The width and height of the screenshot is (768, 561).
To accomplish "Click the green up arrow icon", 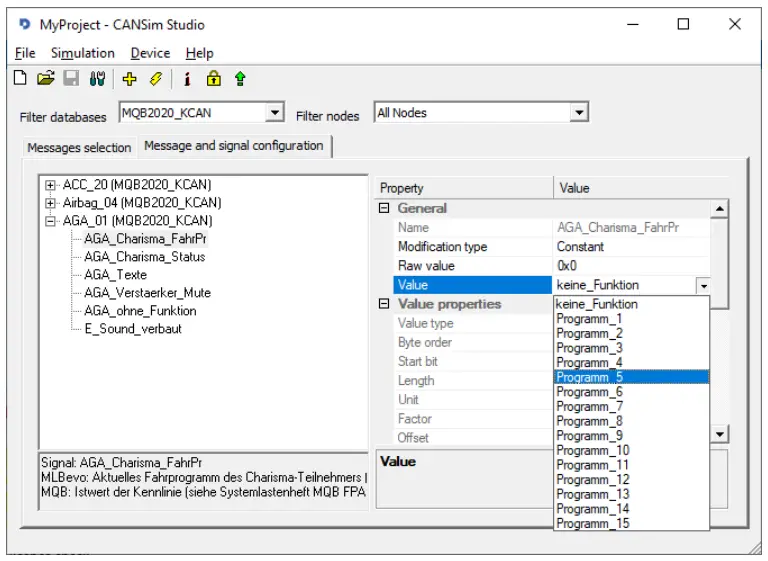I will point(240,79).
